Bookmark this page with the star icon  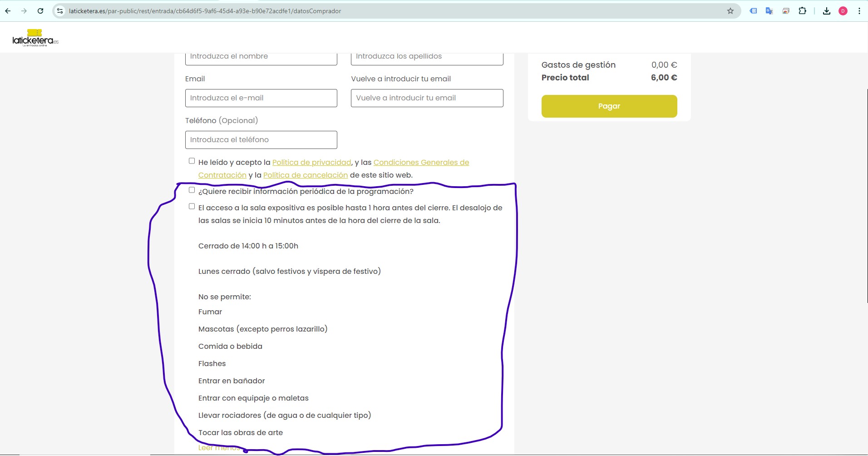pyautogui.click(x=730, y=11)
